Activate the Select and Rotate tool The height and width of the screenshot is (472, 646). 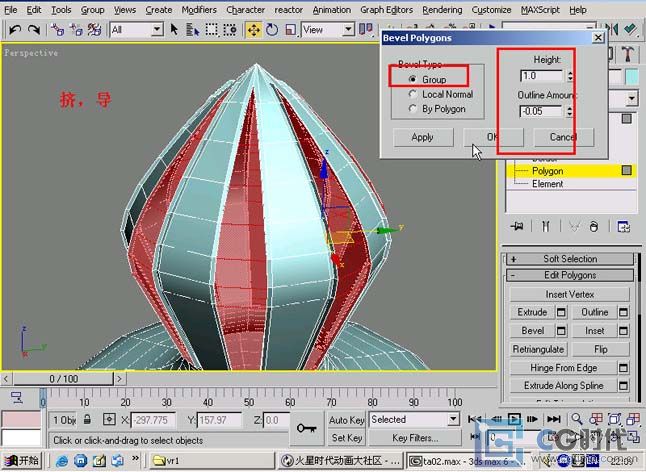(272, 30)
